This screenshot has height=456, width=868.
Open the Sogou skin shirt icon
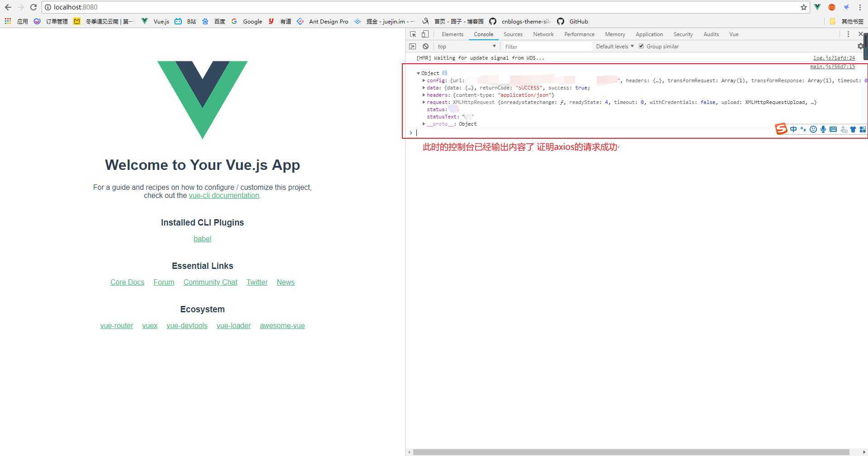pos(853,129)
